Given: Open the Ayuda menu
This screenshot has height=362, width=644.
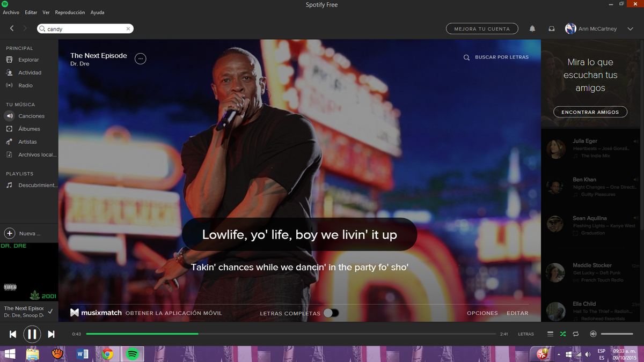Looking at the screenshot, I should (98, 12).
